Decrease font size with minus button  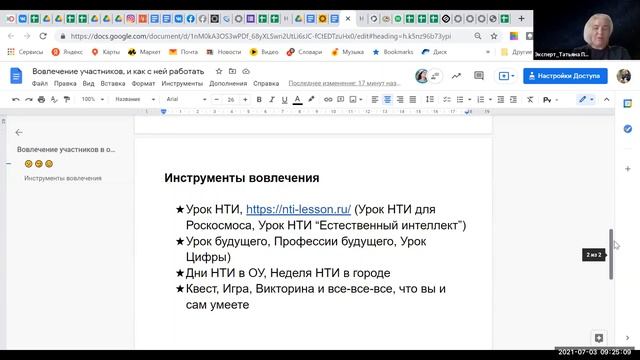click(217, 100)
